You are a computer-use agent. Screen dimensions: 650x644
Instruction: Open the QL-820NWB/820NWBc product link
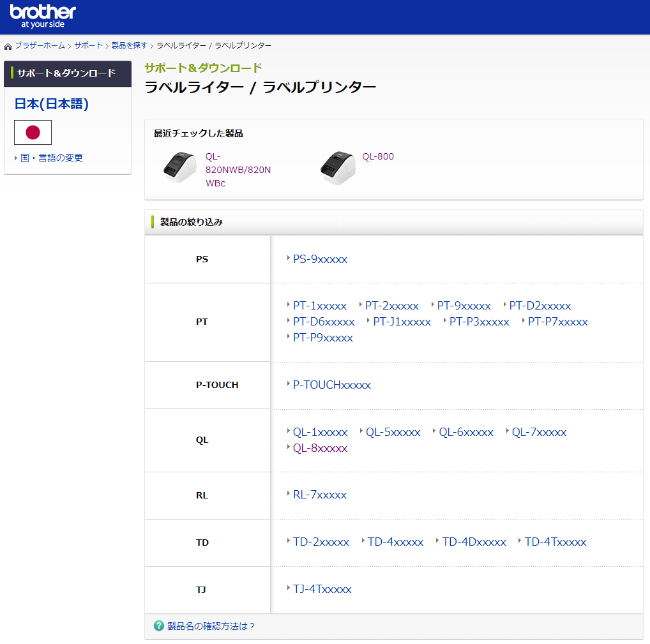pos(238,170)
